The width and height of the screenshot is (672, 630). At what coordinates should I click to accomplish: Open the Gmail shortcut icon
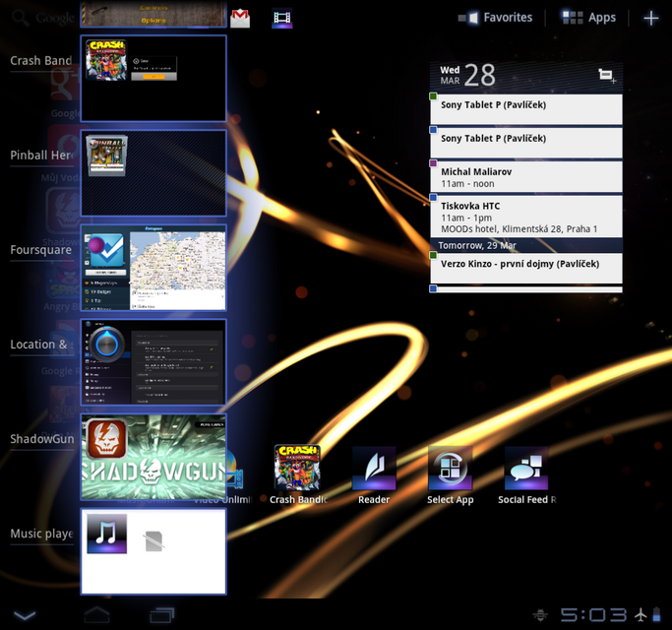point(240,18)
